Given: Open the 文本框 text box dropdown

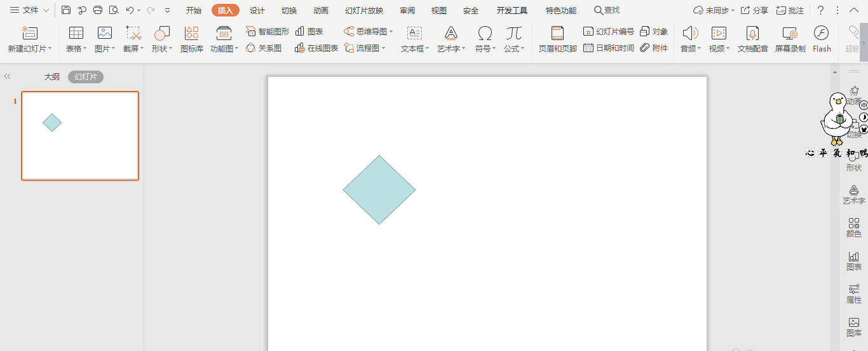Looking at the screenshot, I should point(415,48).
